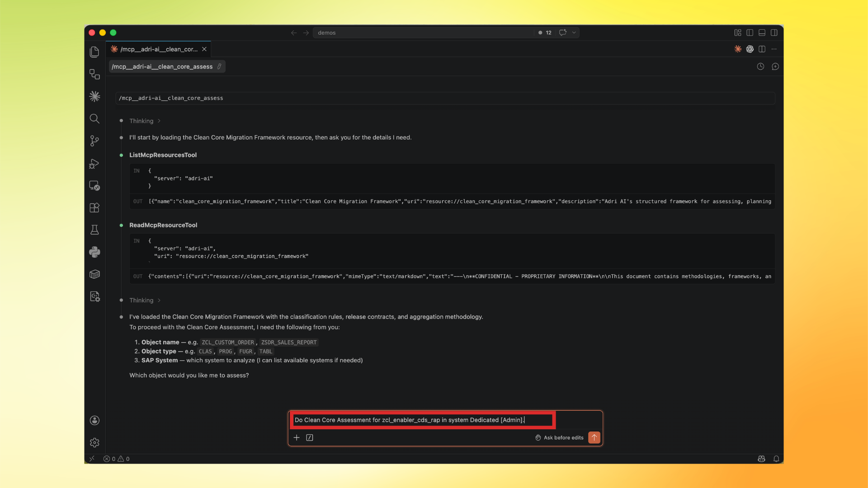
Task: Open Run and Debug icon
Action: (x=94, y=164)
